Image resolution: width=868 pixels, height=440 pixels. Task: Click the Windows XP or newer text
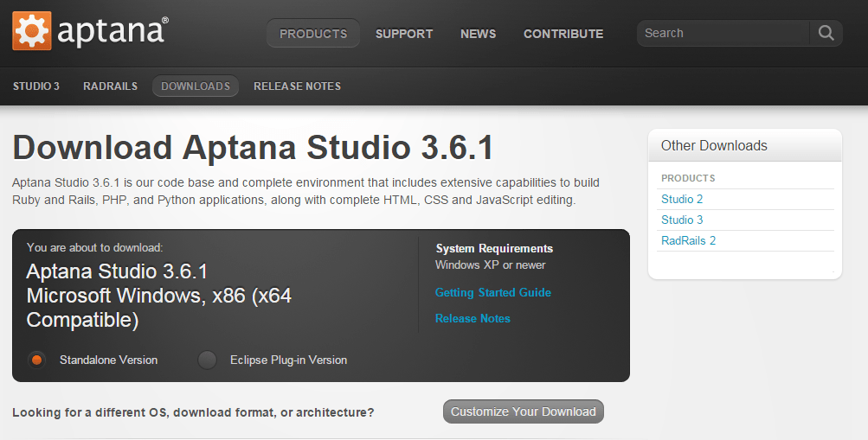[491, 265]
